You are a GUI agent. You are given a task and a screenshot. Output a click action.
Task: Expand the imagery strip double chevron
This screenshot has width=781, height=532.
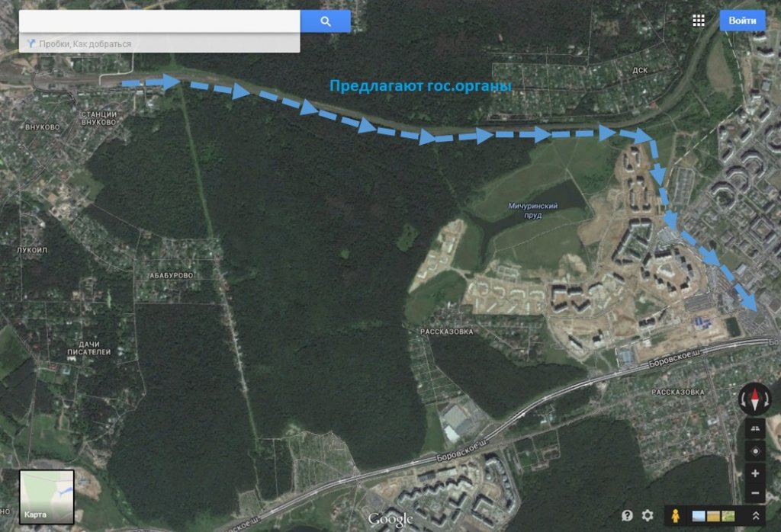click(756, 516)
